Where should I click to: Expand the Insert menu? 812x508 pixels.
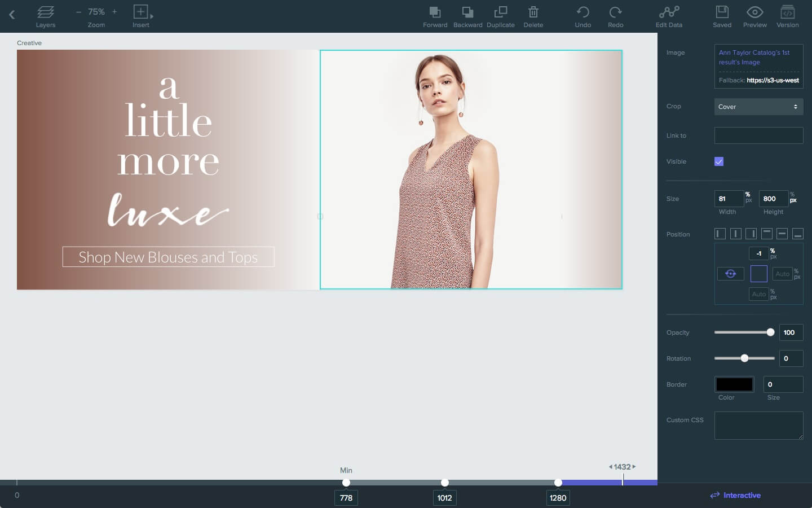141,16
